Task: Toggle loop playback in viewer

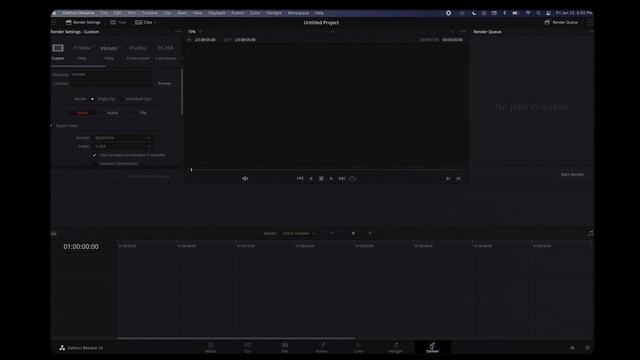Action: 352,178
